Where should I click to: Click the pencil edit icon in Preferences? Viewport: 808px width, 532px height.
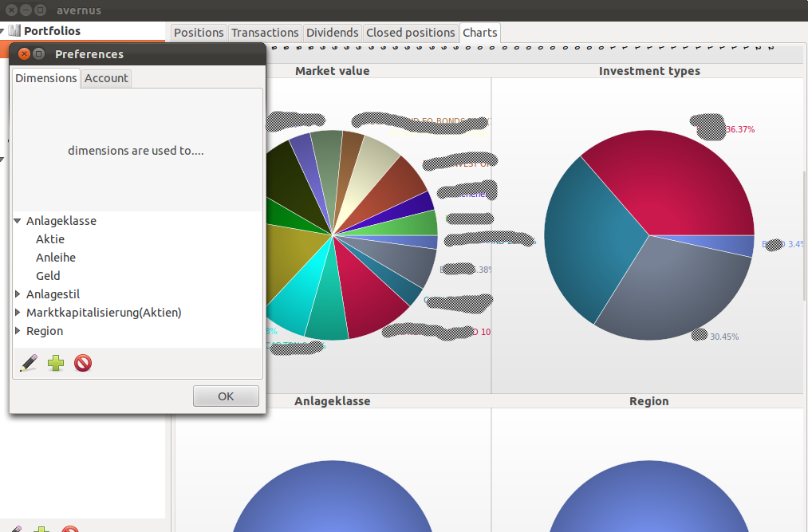[29, 363]
